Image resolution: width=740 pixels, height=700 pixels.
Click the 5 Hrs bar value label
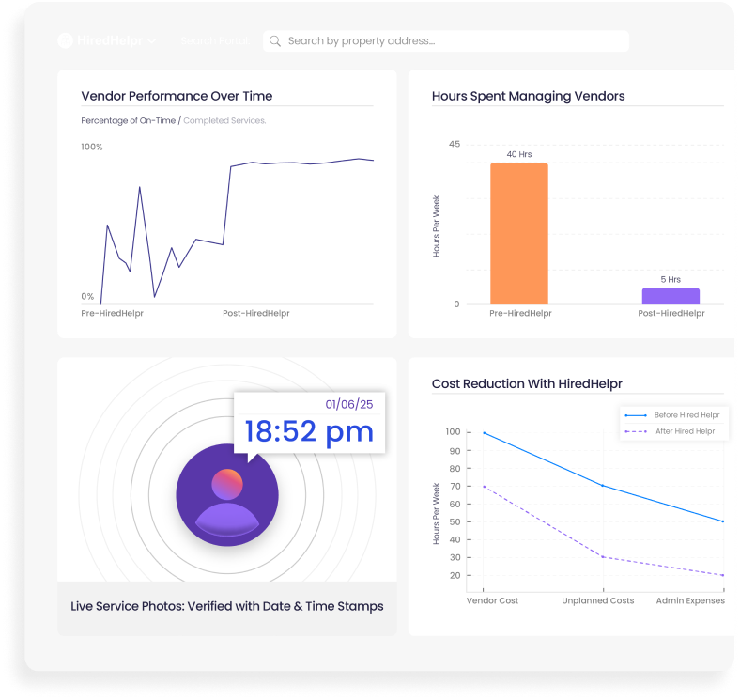671,279
